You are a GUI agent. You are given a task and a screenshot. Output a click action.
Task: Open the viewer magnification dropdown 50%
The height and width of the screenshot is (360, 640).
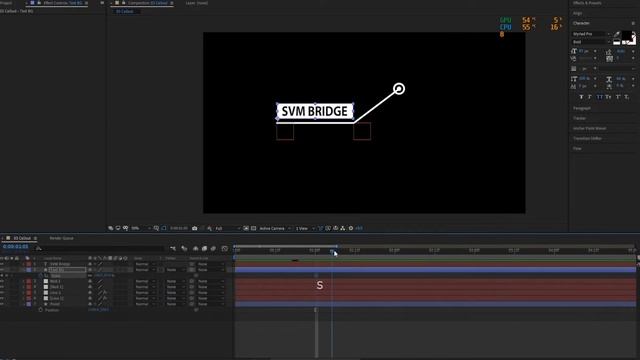tap(141, 228)
